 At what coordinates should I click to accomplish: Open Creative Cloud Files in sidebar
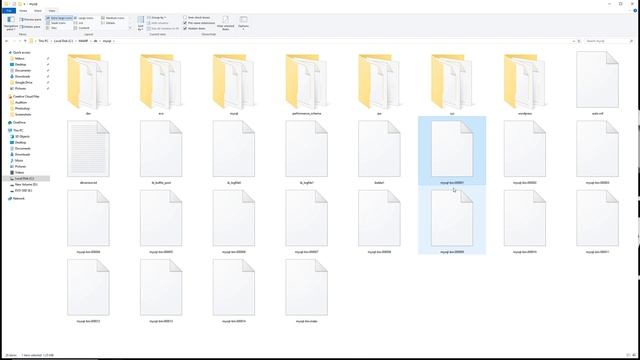pos(24,97)
